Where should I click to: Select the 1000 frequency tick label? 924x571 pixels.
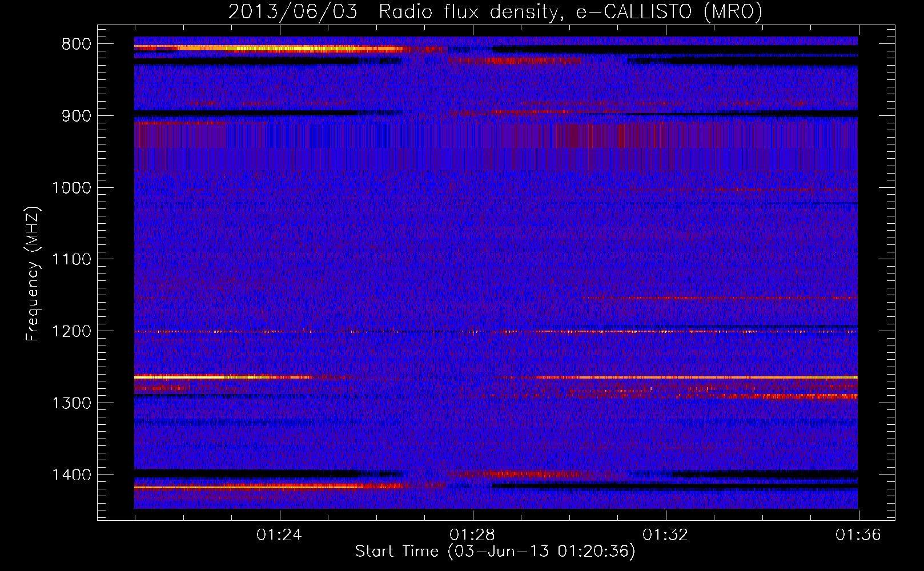(x=71, y=188)
